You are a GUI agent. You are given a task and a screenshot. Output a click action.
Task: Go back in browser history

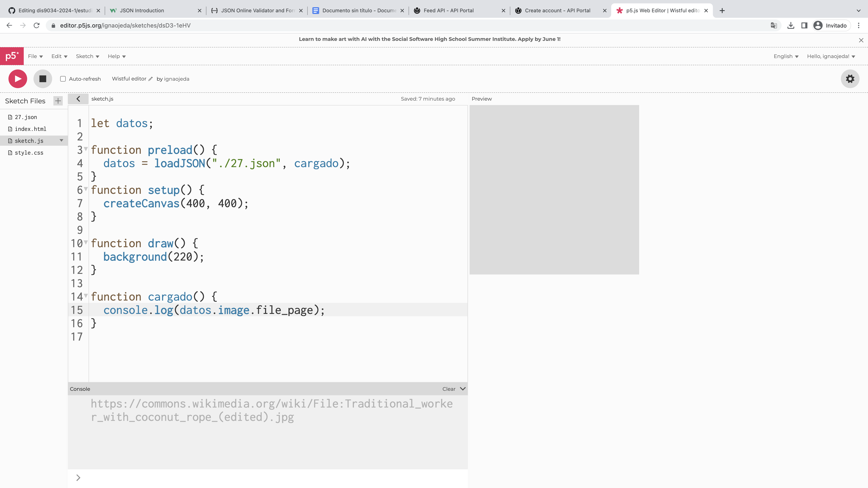10,25
